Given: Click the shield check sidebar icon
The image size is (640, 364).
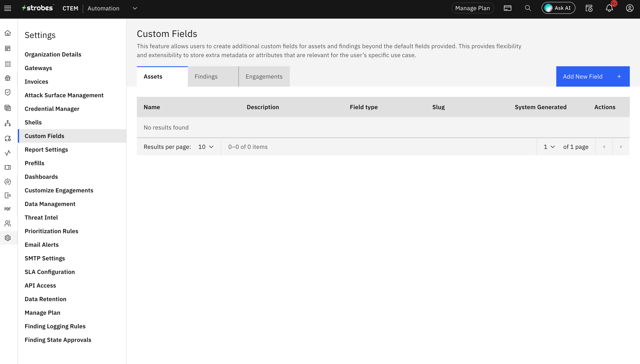Looking at the screenshot, I should tap(8, 93).
